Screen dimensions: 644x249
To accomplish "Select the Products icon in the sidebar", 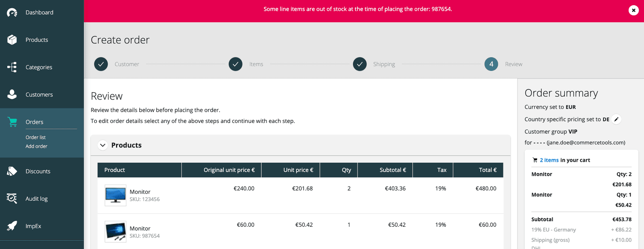I will click(13, 40).
